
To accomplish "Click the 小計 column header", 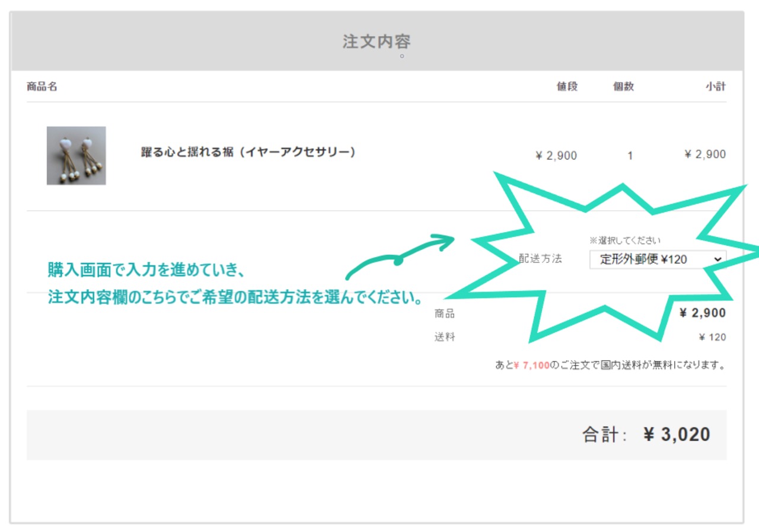I will pyautogui.click(x=715, y=86).
